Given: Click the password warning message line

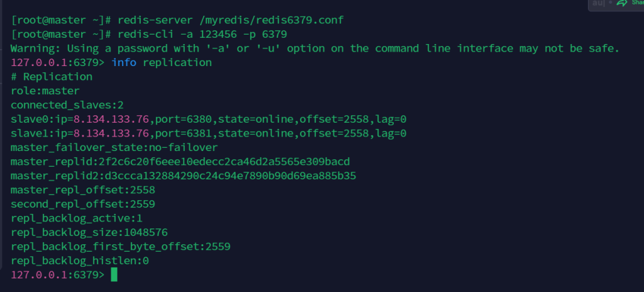Looking at the screenshot, I should pyautogui.click(x=315, y=48).
